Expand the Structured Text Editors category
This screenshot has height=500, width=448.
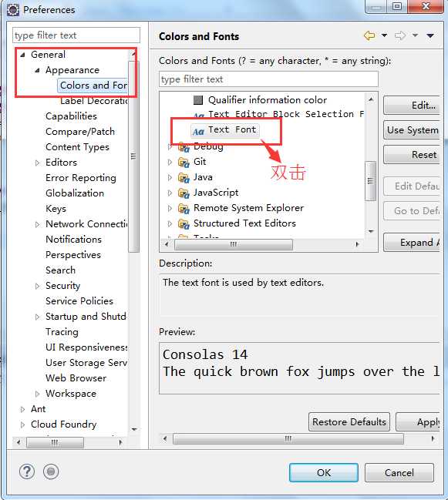(170, 223)
